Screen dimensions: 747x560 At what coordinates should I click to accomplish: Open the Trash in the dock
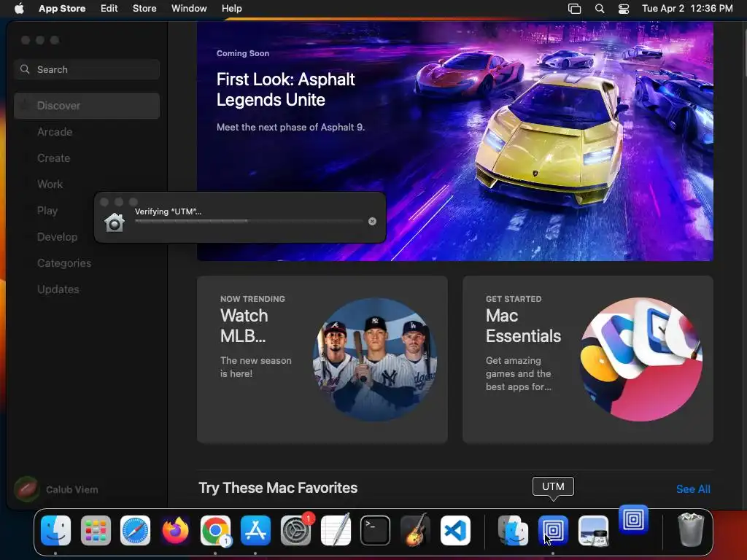pos(691,529)
